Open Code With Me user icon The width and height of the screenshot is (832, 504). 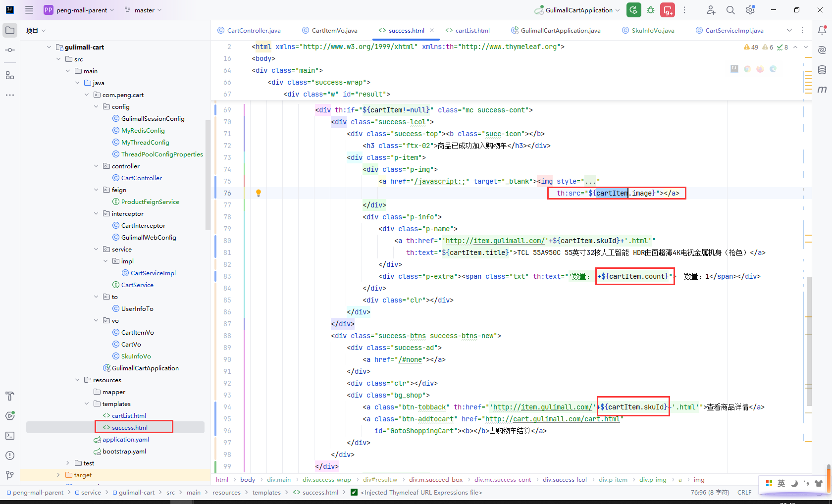tap(711, 10)
